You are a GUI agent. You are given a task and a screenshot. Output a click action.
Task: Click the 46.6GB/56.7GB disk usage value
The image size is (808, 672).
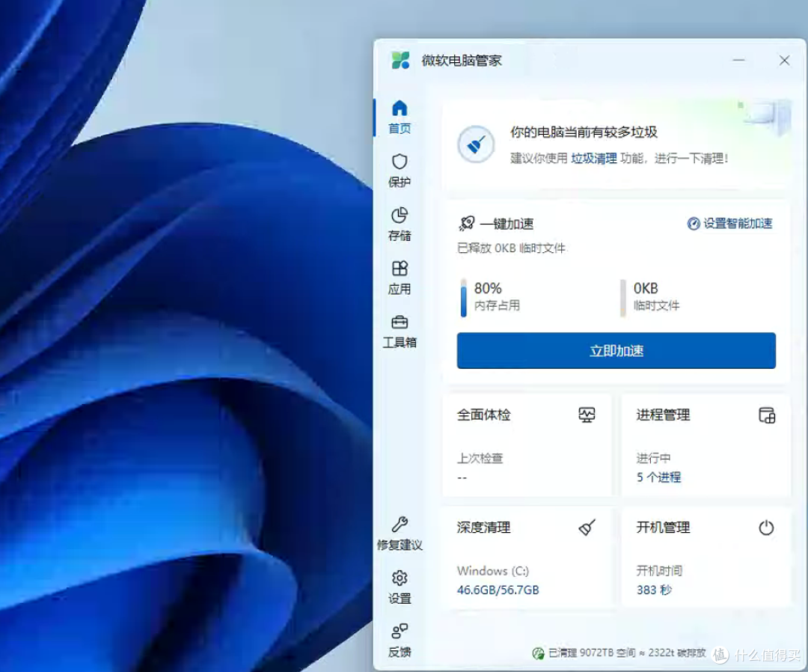[498, 590]
